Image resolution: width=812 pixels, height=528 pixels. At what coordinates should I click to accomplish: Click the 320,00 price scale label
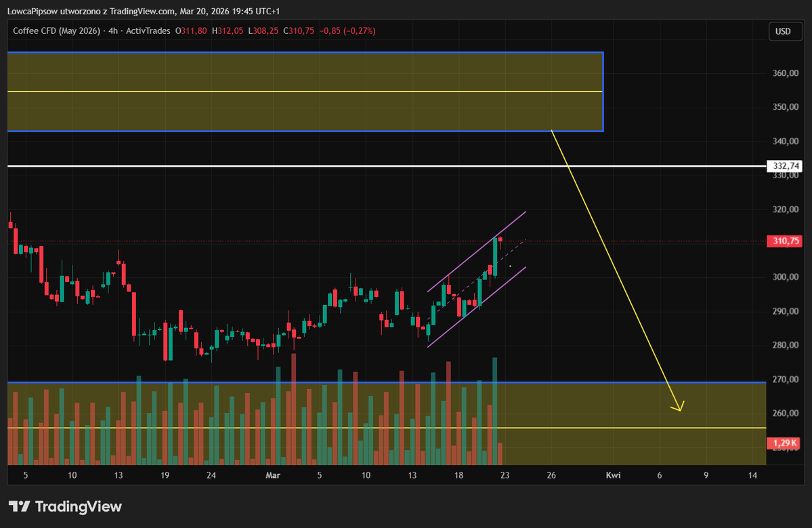786,209
